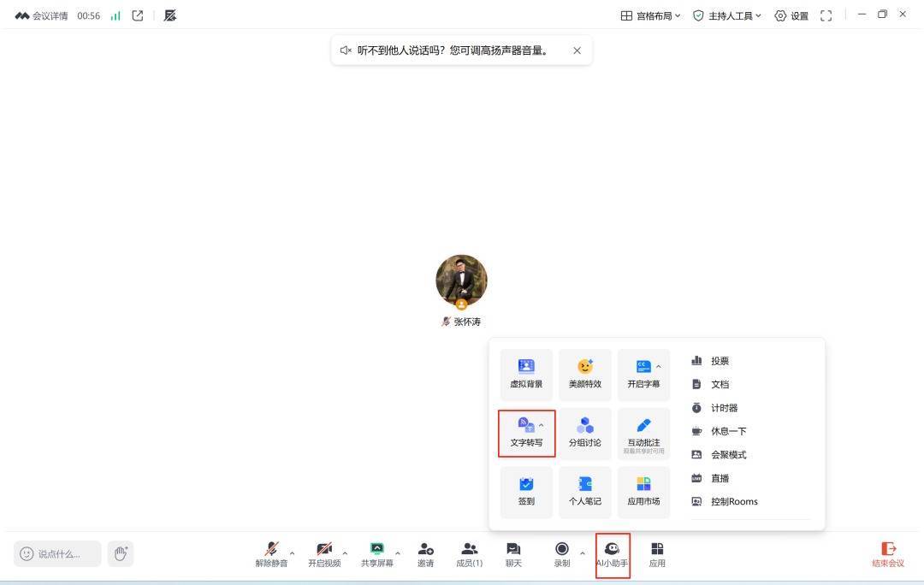Start 录制 recording
Screen dimensions: 924x585
tap(562, 554)
